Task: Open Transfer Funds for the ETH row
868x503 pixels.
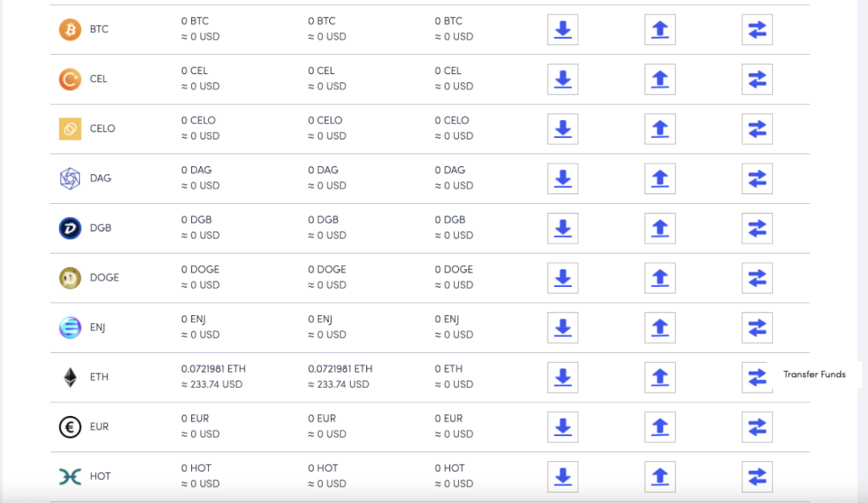Action: pyautogui.click(x=757, y=377)
